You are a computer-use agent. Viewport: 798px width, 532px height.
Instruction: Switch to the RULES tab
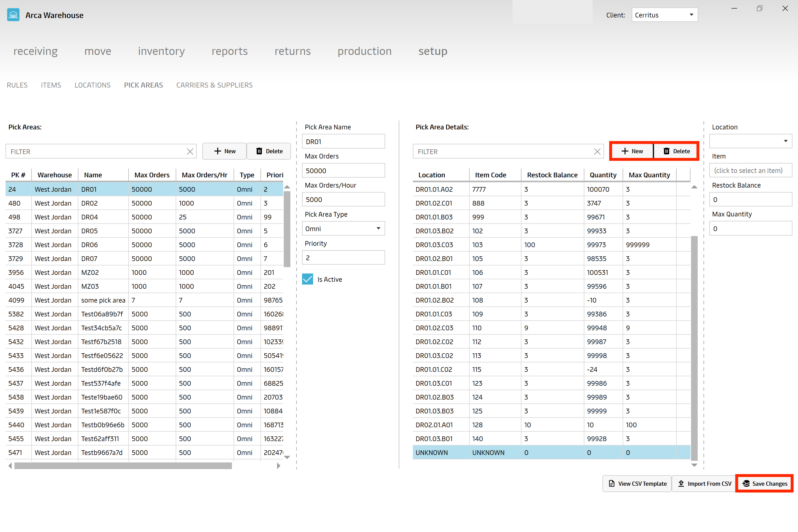[x=17, y=85]
